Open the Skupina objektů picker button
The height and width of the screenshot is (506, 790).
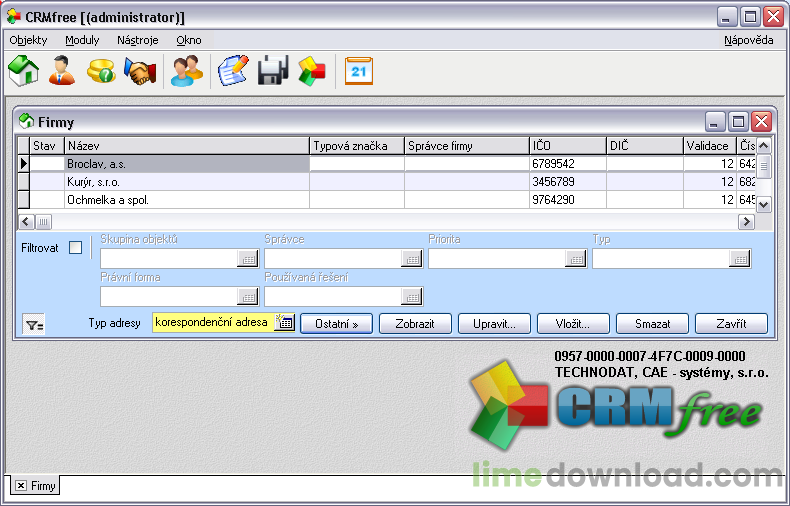[248, 259]
